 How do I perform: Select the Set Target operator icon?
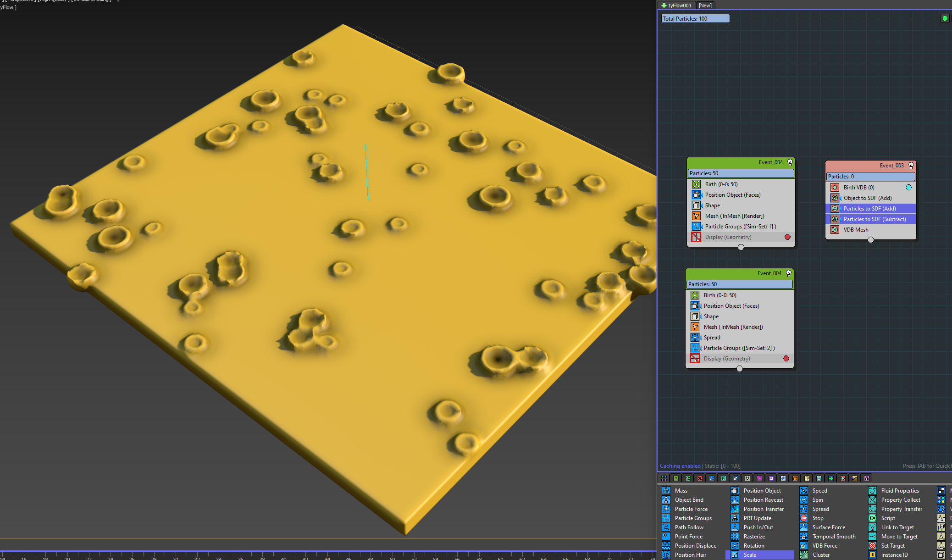coord(872,546)
